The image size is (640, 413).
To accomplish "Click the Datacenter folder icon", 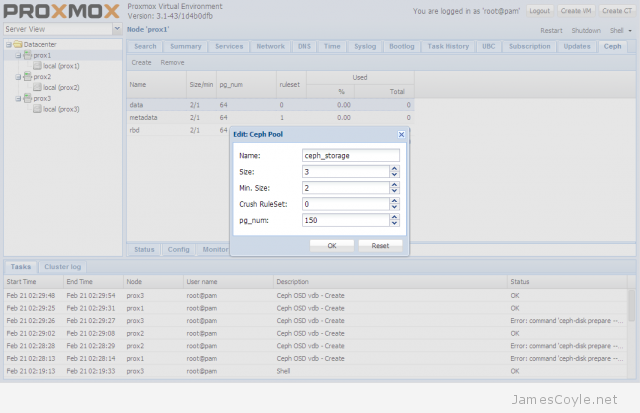I will (x=20, y=45).
